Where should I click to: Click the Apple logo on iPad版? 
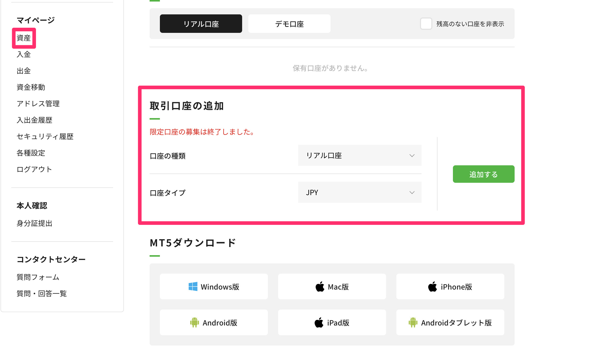tap(319, 322)
